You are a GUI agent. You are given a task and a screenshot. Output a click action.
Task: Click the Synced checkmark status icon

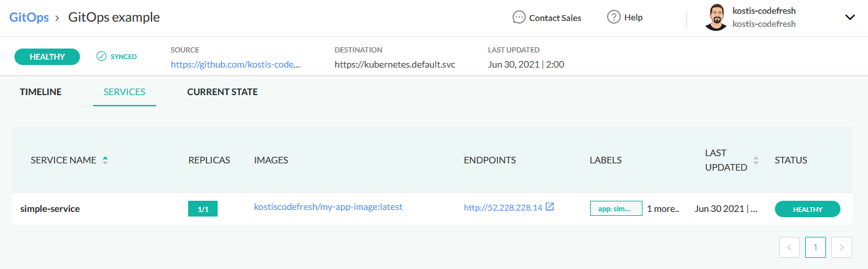pyautogui.click(x=101, y=56)
